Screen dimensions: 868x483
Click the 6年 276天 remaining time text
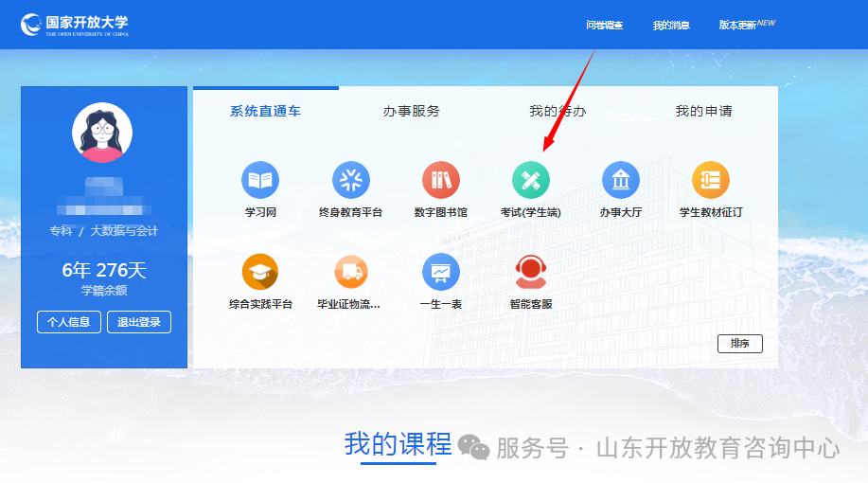[x=104, y=270]
